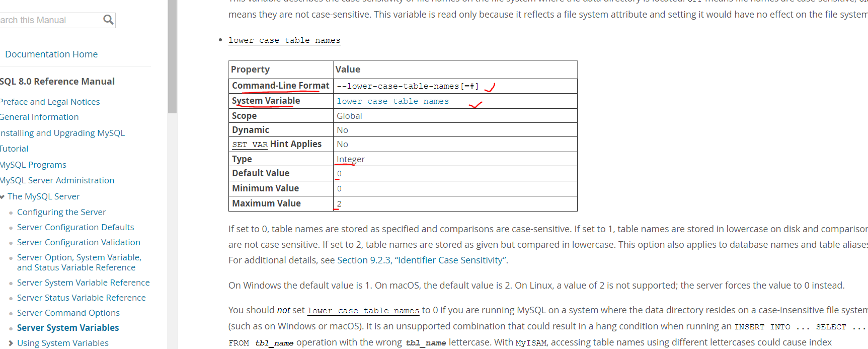This screenshot has width=868, height=349.
Task: Click lower_case_table_names bullet heading link
Action: pyautogui.click(x=284, y=40)
